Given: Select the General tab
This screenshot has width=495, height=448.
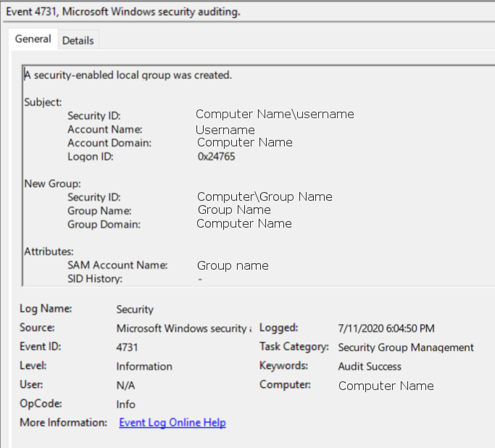Looking at the screenshot, I should click(x=33, y=39).
